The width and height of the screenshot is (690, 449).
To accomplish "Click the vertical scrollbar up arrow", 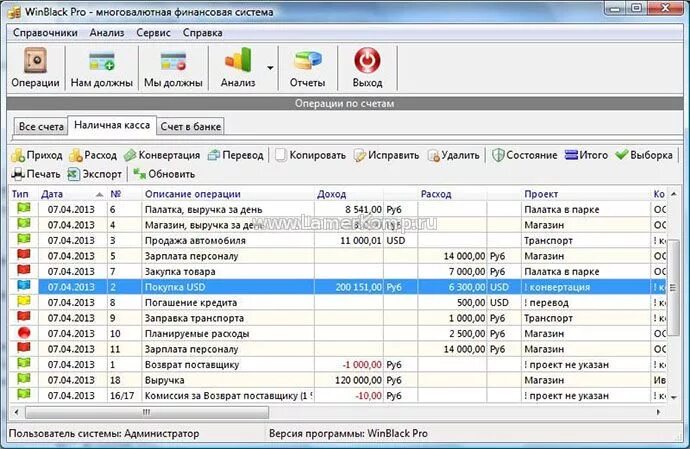I will [674, 194].
